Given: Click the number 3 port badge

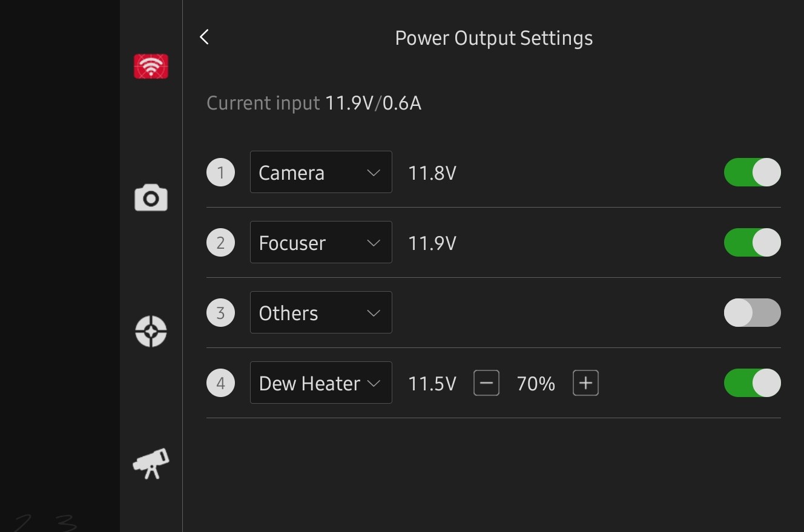Looking at the screenshot, I should [220, 313].
